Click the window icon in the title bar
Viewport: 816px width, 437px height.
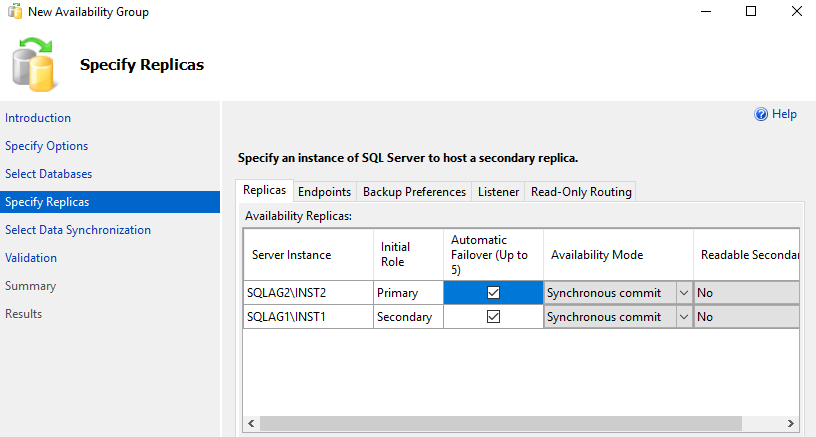tap(13, 11)
